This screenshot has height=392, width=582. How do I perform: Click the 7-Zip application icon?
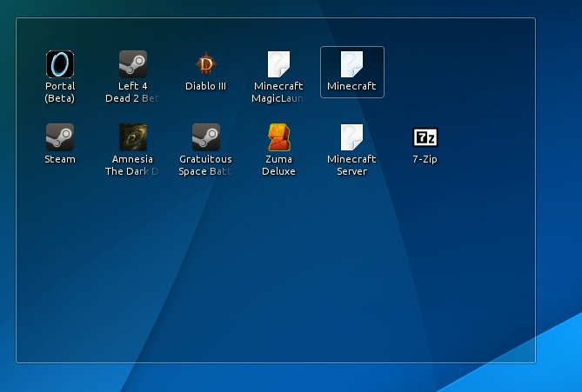coord(425,137)
